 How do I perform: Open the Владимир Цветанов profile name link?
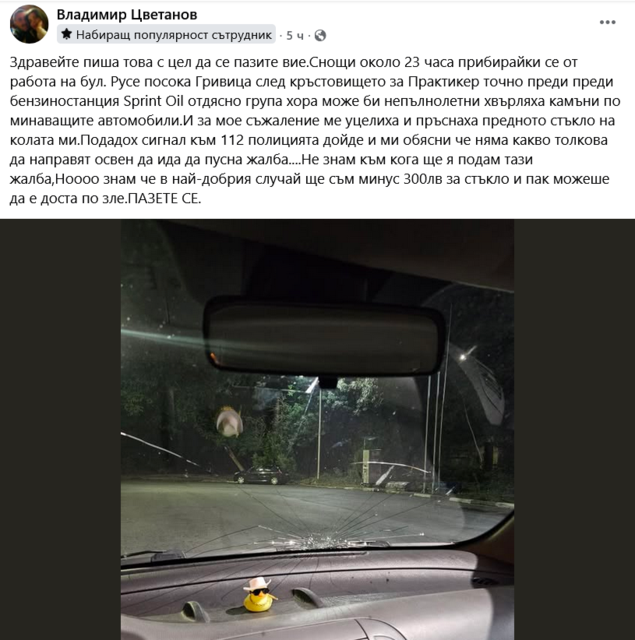[127, 15]
